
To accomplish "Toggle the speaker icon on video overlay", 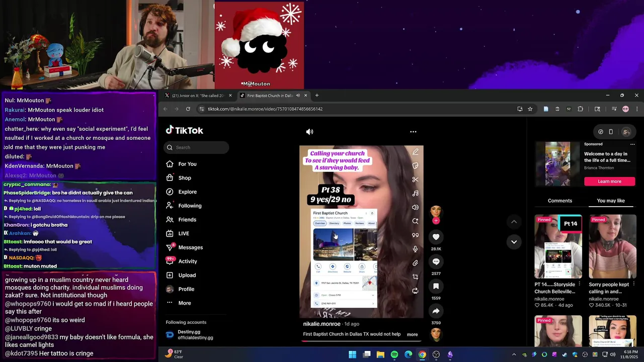I will point(415,207).
